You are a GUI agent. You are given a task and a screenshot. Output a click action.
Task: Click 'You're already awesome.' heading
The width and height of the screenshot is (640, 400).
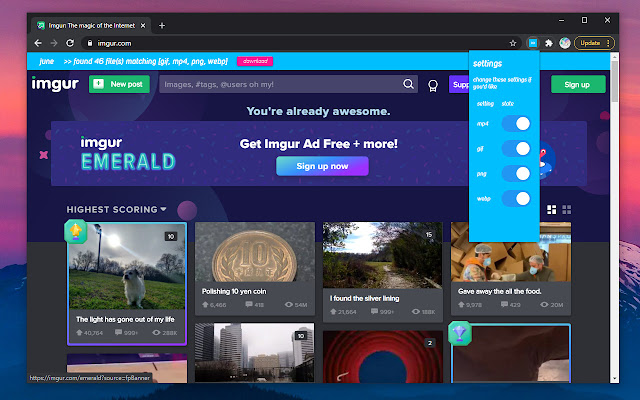tap(318, 111)
